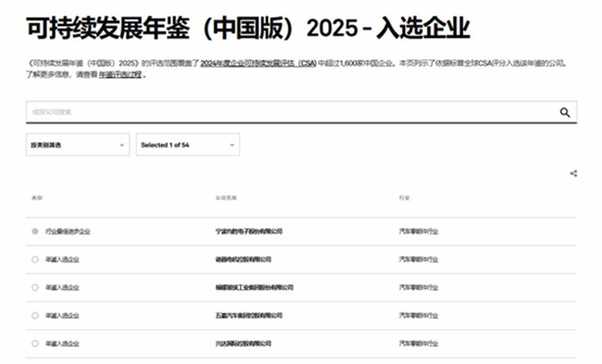This screenshot has height=364, width=602.
Task: Click the circle icon in the 兴达国际控股 row
Action: 34,344
